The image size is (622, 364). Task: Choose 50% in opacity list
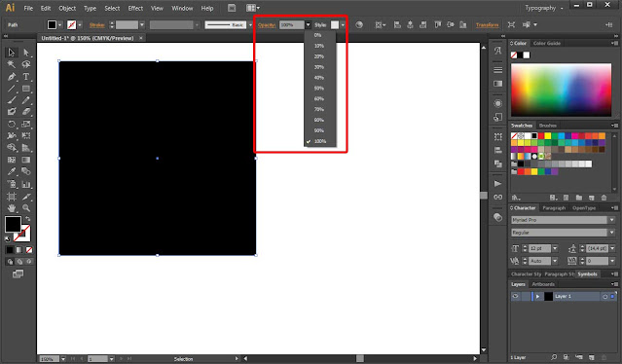tap(319, 88)
